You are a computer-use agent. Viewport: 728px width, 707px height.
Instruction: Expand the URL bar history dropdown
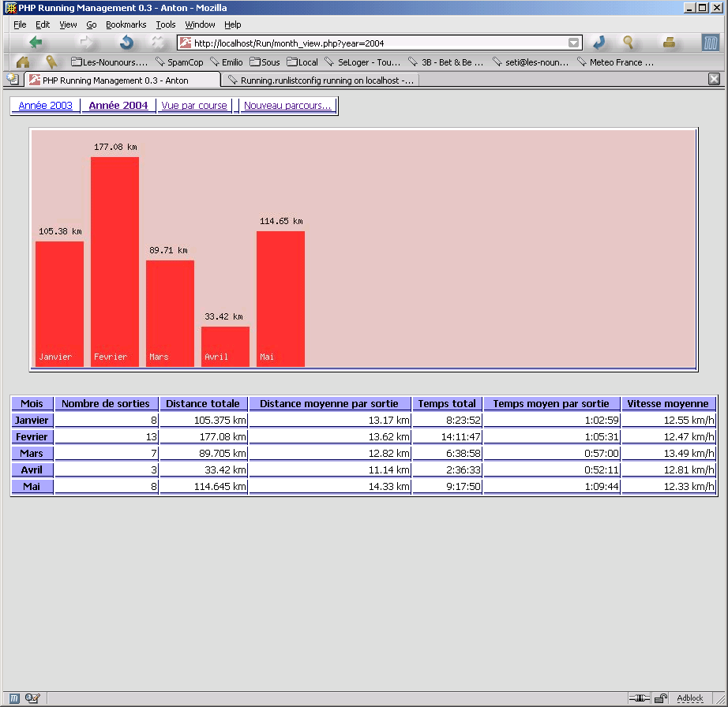click(x=574, y=43)
